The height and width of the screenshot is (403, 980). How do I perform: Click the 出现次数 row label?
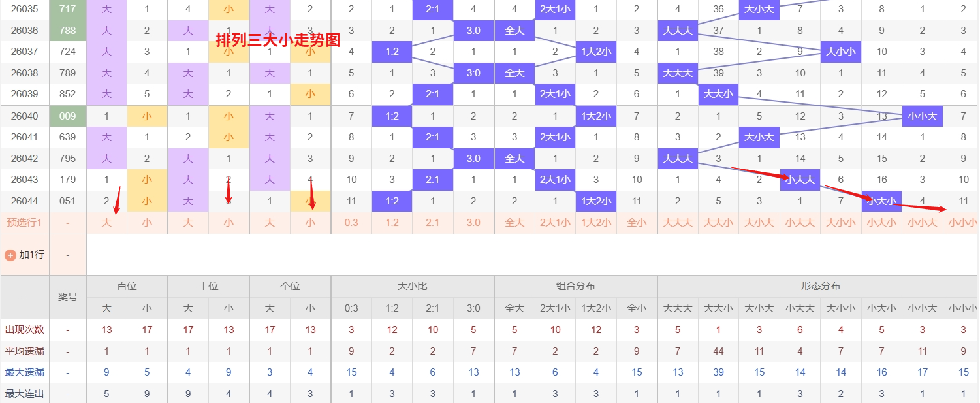pyautogui.click(x=24, y=329)
